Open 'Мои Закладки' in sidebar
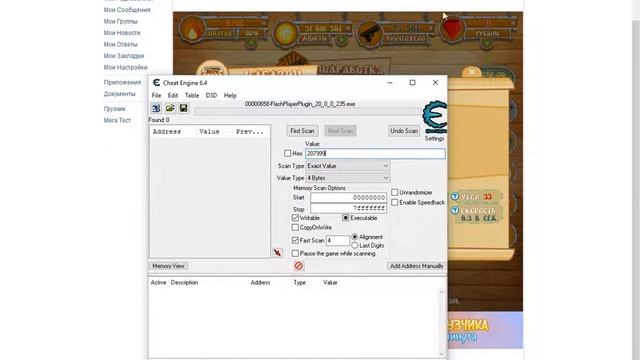The width and height of the screenshot is (640, 360). pyautogui.click(x=124, y=56)
